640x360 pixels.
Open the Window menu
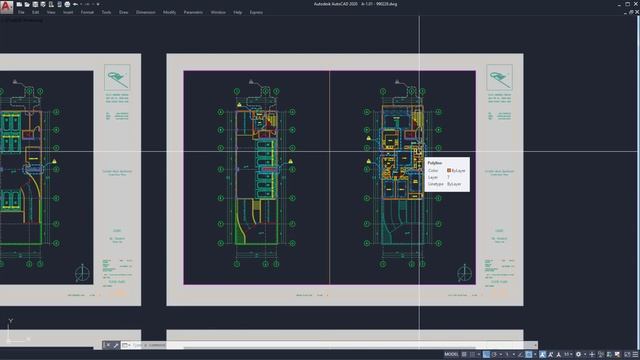[x=218, y=12]
